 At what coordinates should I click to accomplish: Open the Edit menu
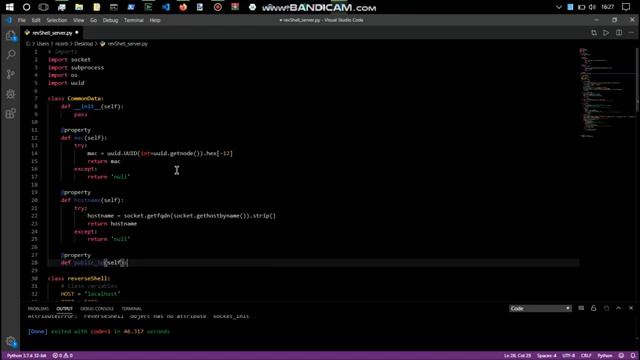[36, 20]
